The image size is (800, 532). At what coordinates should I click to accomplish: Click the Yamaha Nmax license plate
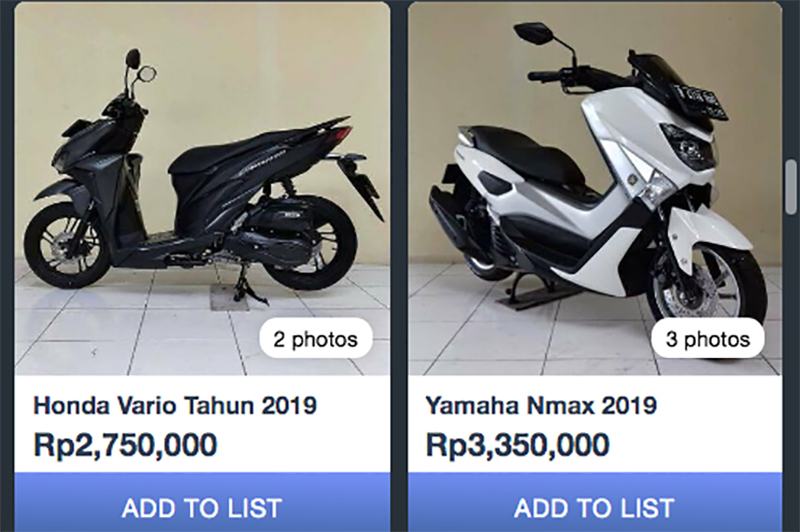699,102
